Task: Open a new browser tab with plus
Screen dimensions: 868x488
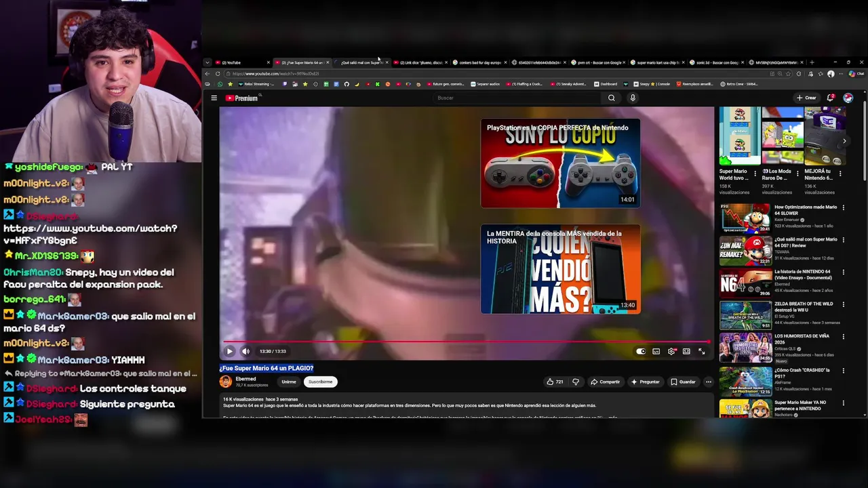Action: [x=812, y=62]
